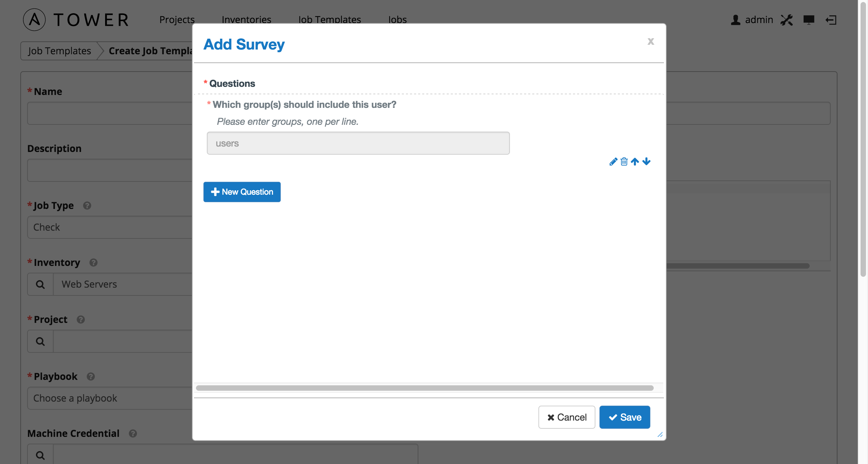This screenshot has width=868, height=464.
Task: Navigate to the Job Templates menu
Action: point(330,18)
